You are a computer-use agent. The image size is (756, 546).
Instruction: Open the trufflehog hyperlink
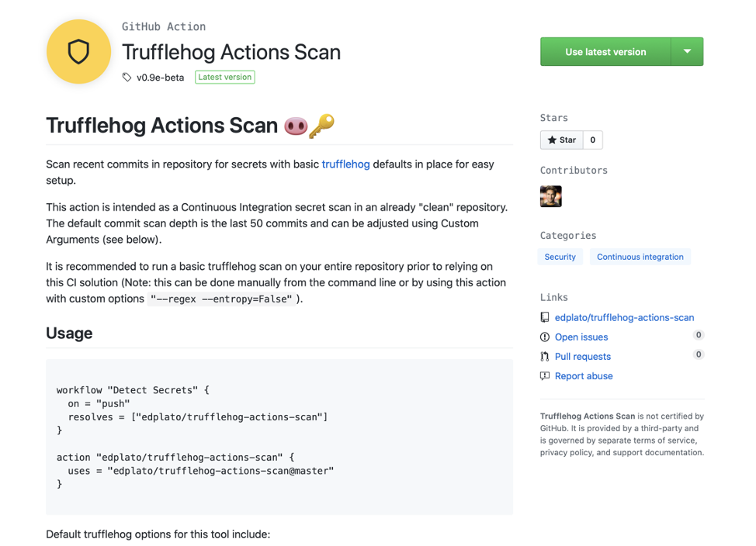(345, 164)
